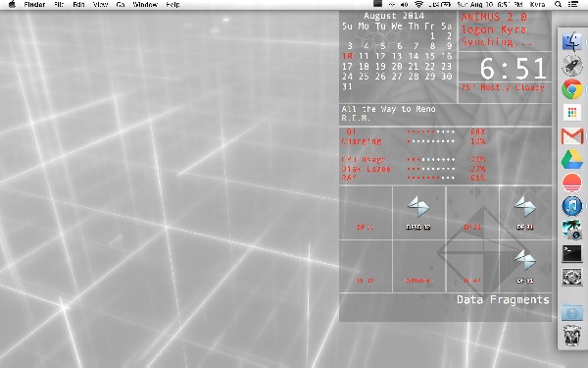
Task: Click the song title All the Way to Reno
Action: point(388,109)
